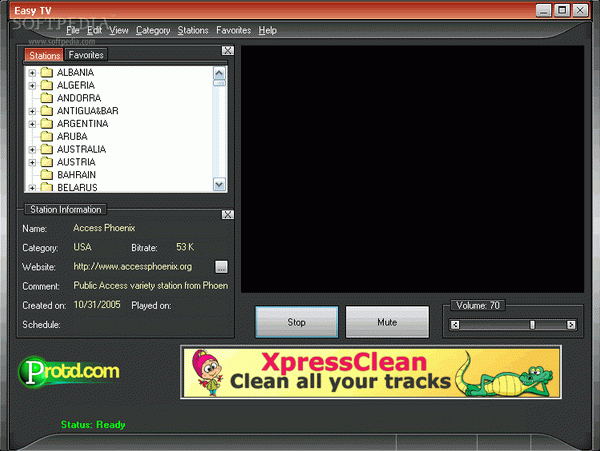Select the ANDORRA folder icon
Viewport: 600px width, 451px height.
(x=47, y=98)
